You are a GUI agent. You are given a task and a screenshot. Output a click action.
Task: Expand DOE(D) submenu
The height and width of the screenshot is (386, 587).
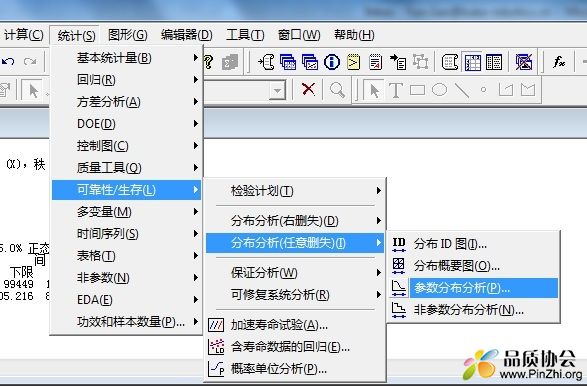pyautogui.click(x=126, y=124)
